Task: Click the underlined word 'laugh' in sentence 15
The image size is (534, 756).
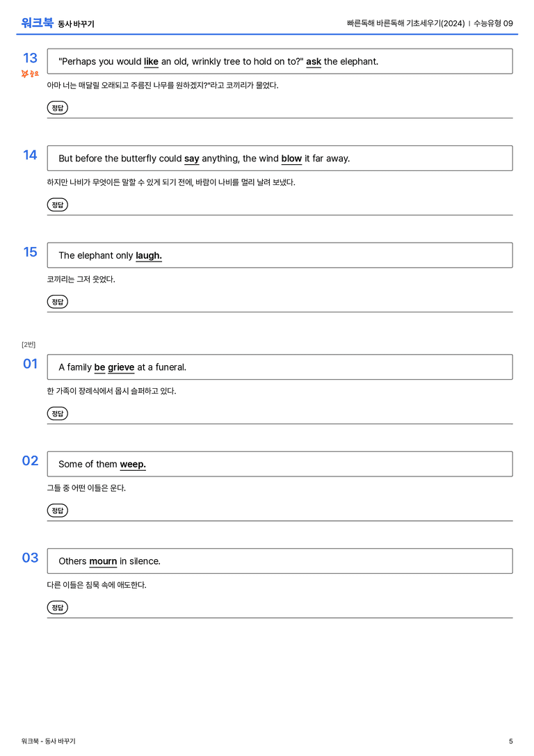Action: click(148, 255)
